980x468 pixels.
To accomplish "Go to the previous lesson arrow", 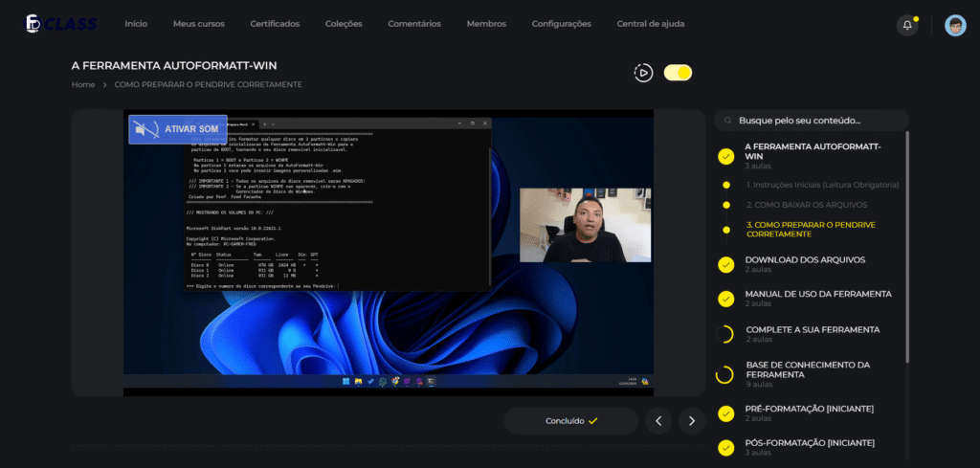I will (658, 421).
